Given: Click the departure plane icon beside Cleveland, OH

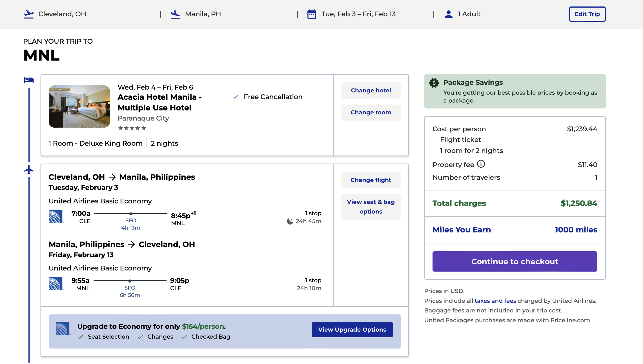Looking at the screenshot, I should point(29,14).
